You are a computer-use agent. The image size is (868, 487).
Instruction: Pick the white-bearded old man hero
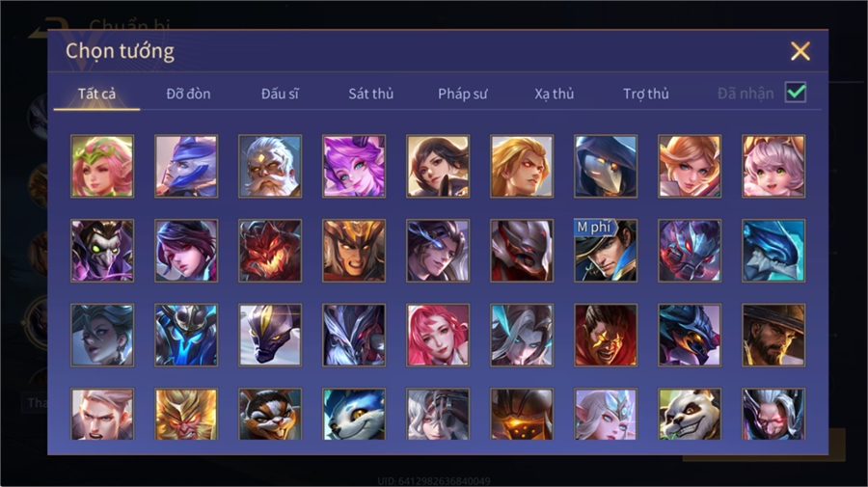coord(270,166)
